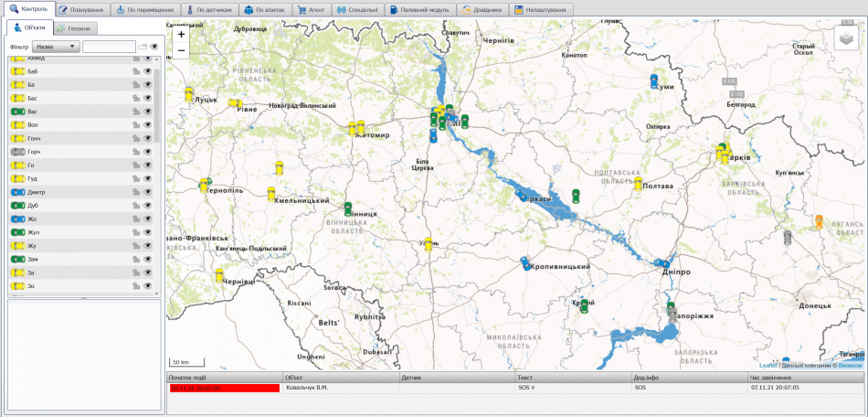Select the red SOS event time cell
This screenshot has height=417, width=868.
[x=224, y=388]
